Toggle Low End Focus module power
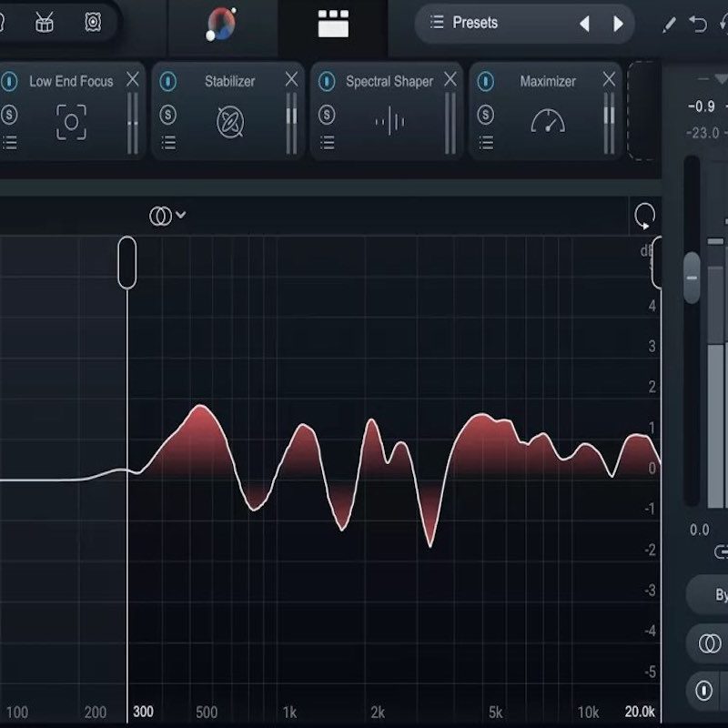 click(9, 81)
